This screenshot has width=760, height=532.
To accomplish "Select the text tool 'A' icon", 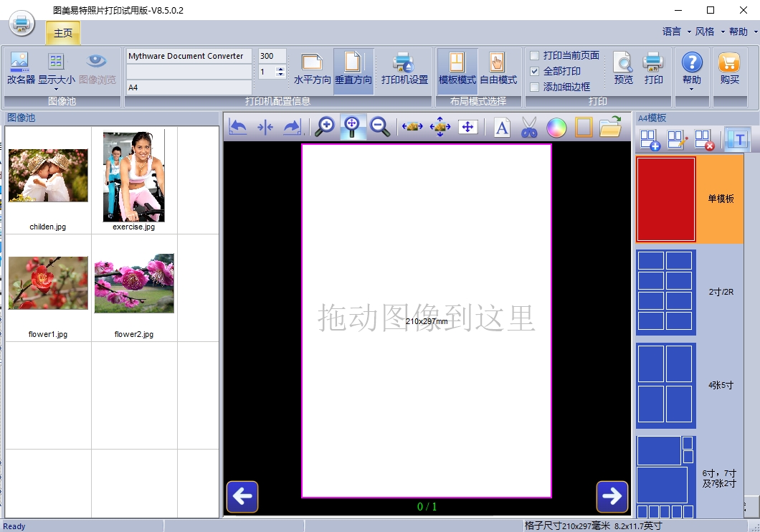I will 502,128.
